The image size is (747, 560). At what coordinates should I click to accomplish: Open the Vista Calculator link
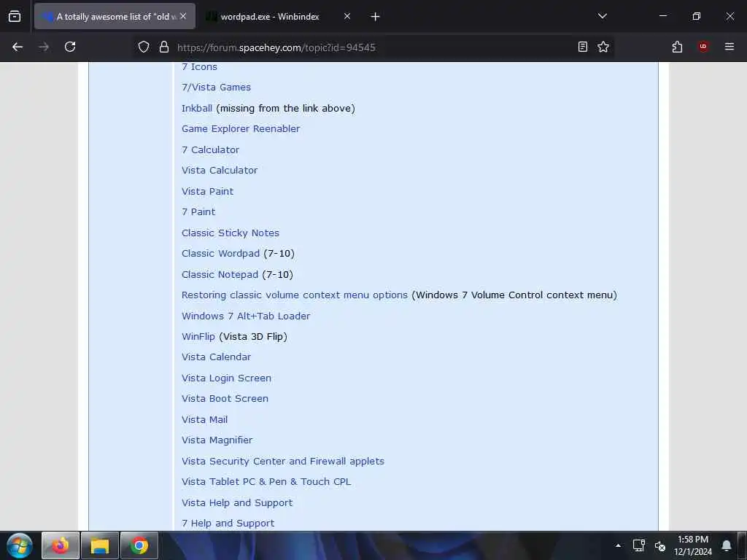pyautogui.click(x=219, y=170)
